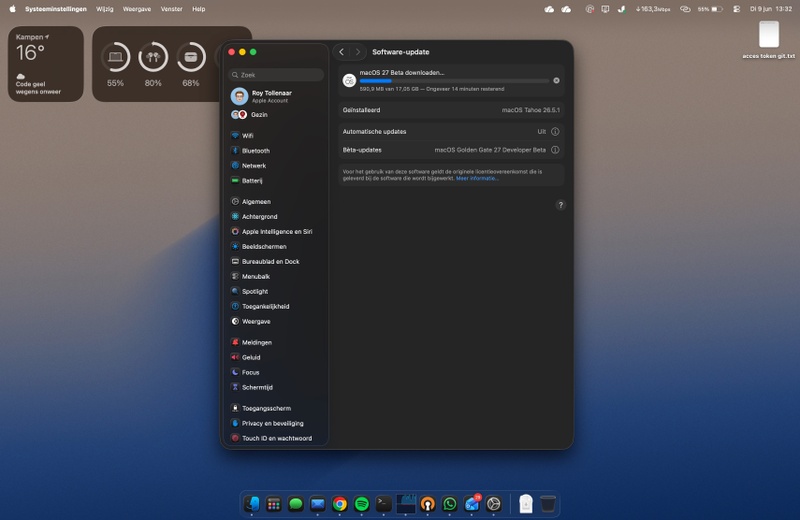Open Algemeen in the sidebar
The width and height of the screenshot is (800, 520).
coord(276,202)
